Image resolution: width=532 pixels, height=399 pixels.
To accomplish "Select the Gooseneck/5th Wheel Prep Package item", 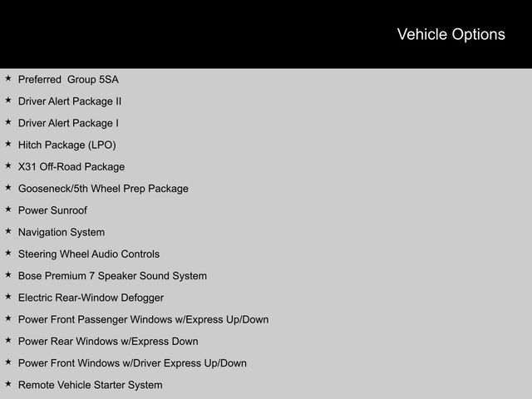I will coord(103,189).
